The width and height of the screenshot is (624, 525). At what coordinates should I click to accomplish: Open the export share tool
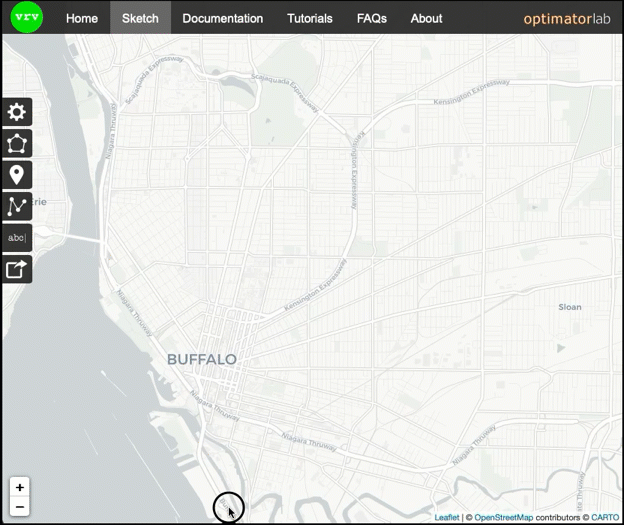[x=17, y=269]
